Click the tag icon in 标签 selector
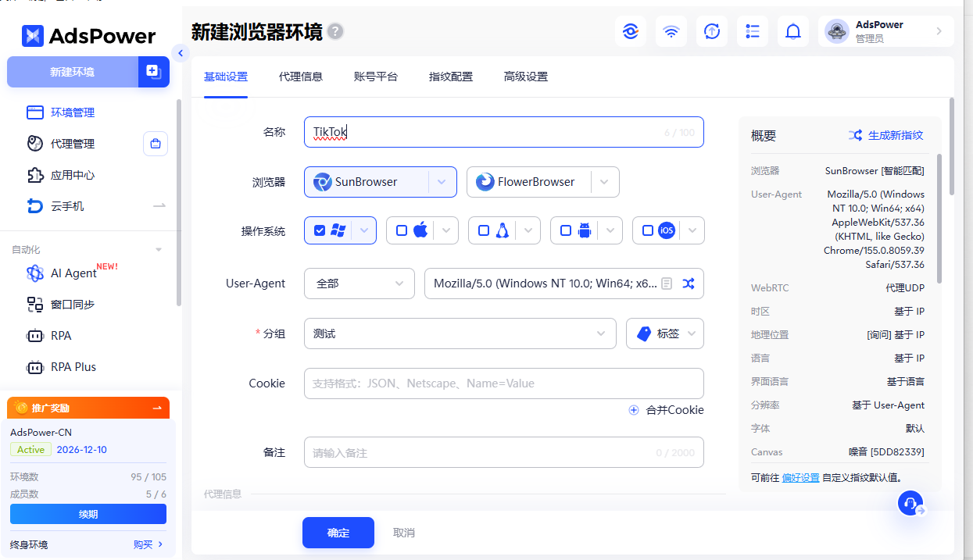The width and height of the screenshot is (973, 560). click(x=644, y=334)
